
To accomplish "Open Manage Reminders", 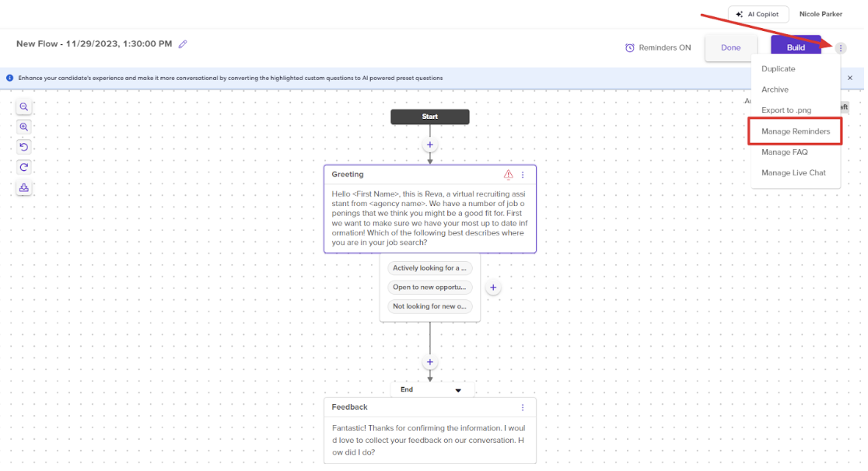I will tap(795, 131).
